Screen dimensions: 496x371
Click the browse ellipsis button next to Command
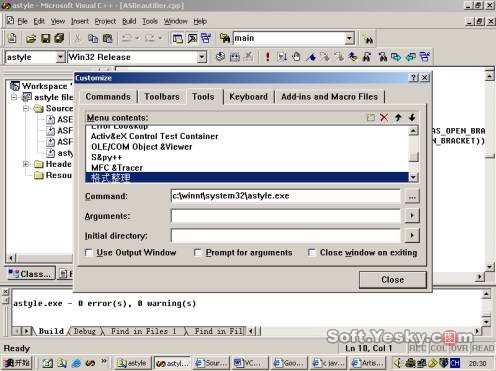coord(412,196)
